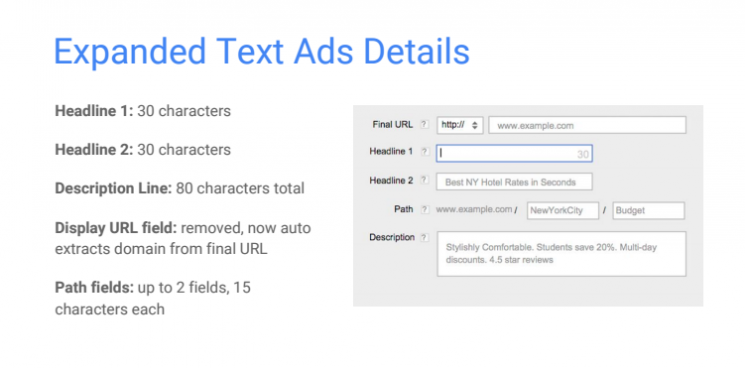Screen dimensions: 745x368
Task: Click the 'Display URL field' bullet text
Action: tap(183, 238)
